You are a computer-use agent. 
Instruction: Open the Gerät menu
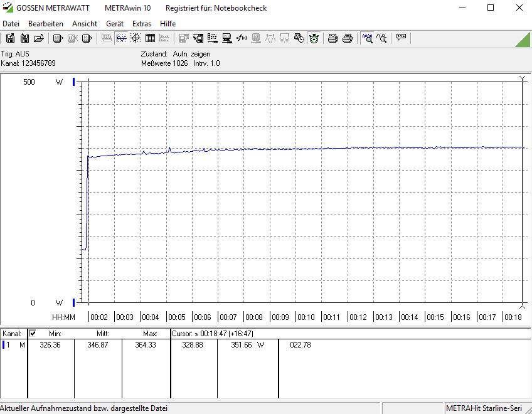pyautogui.click(x=115, y=23)
